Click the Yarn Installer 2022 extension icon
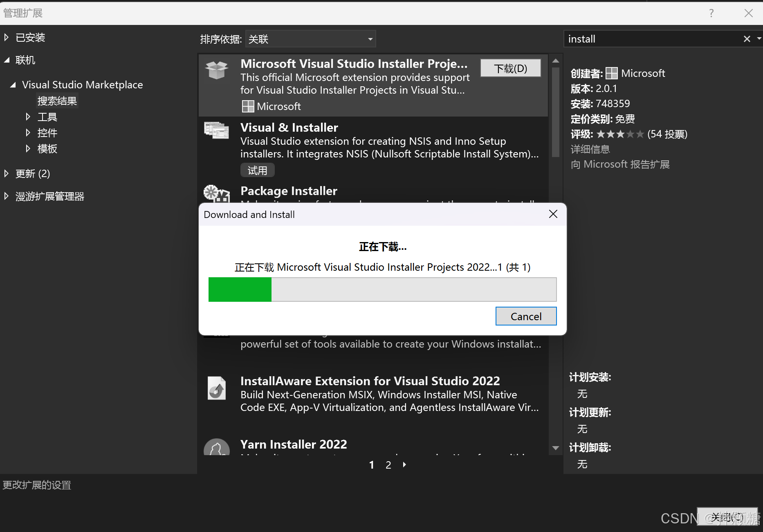This screenshot has height=532, width=763. point(216,447)
